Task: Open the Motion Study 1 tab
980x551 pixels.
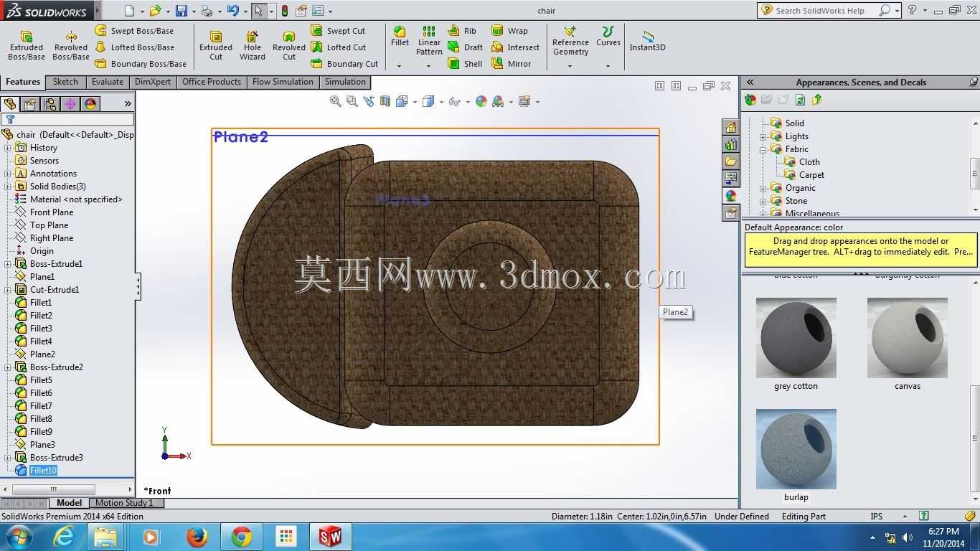Action: [x=124, y=503]
